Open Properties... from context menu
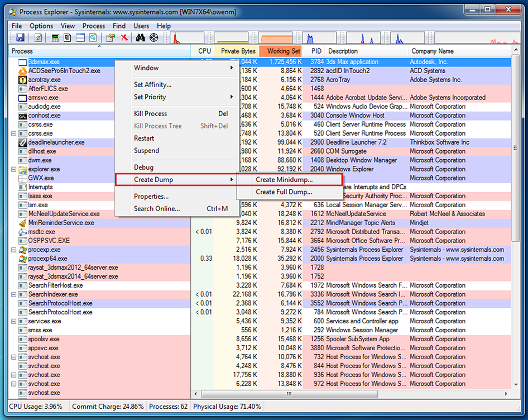 tap(177, 196)
